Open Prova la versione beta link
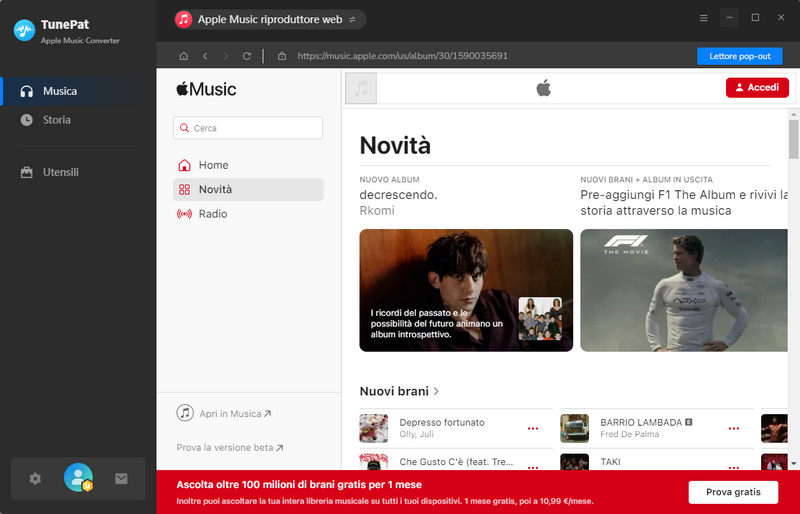Image resolution: width=800 pixels, height=514 pixels. click(x=230, y=448)
